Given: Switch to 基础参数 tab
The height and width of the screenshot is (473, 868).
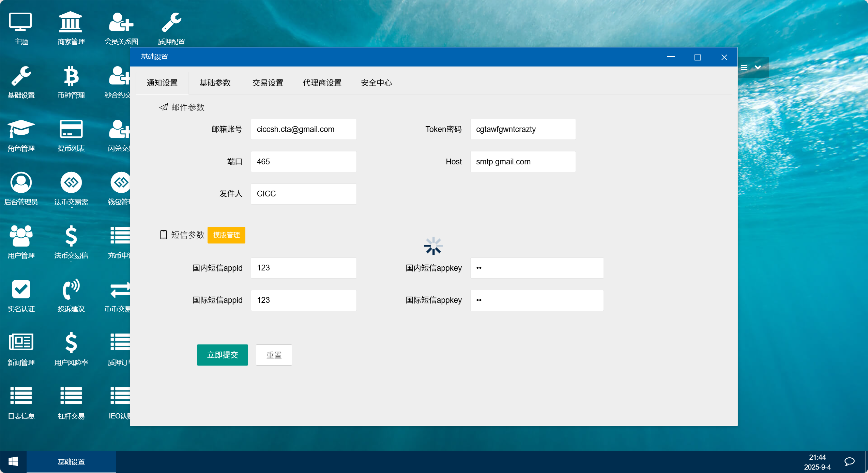Looking at the screenshot, I should pyautogui.click(x=215, y=83).
